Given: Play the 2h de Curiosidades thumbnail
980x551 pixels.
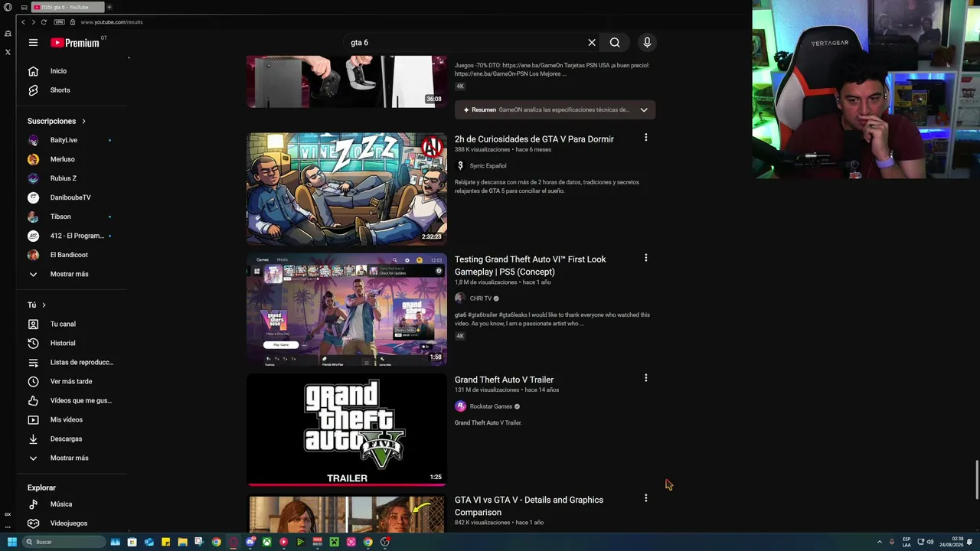Looking at the screenshot, I should pyautogui.click(x=347, y=189).
